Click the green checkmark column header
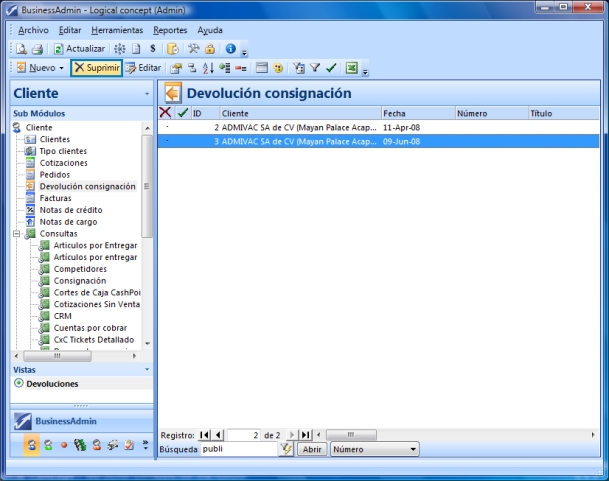 (x=182, y=113)
